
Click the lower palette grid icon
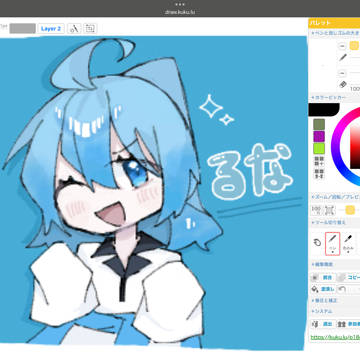coord(319,173)
